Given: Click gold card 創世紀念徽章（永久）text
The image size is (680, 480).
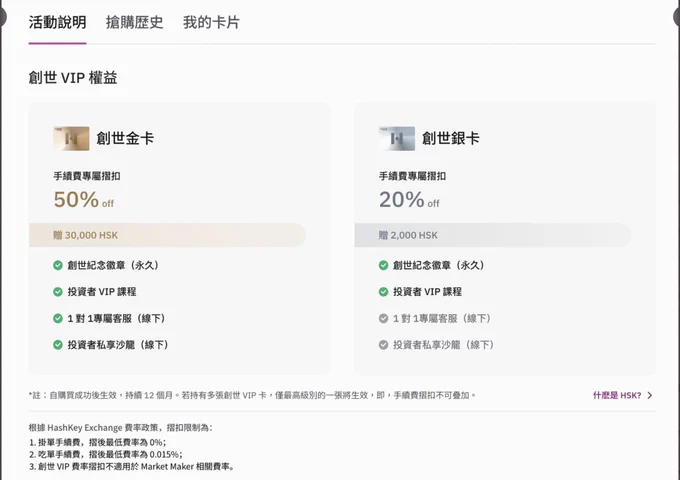Looking at the screenshot, I should [114, 265].
